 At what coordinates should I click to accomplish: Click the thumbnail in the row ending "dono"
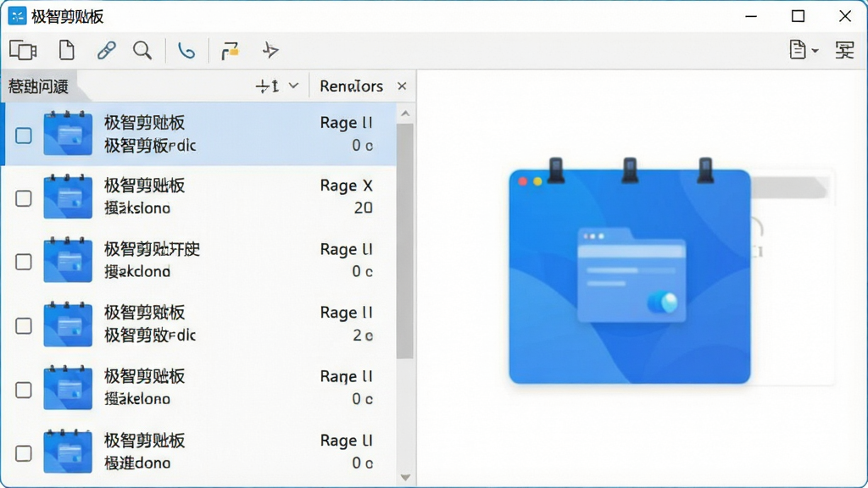[x=68, y=451]
